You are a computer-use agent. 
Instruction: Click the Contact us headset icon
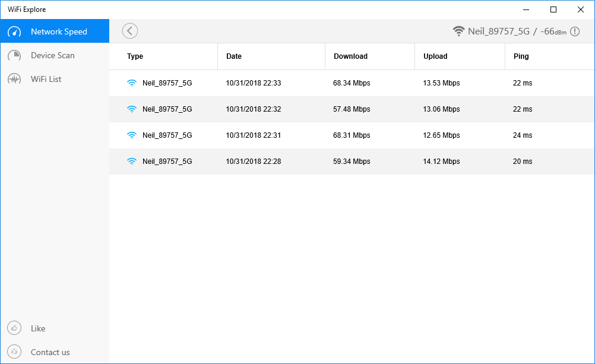tap(14, 352)
